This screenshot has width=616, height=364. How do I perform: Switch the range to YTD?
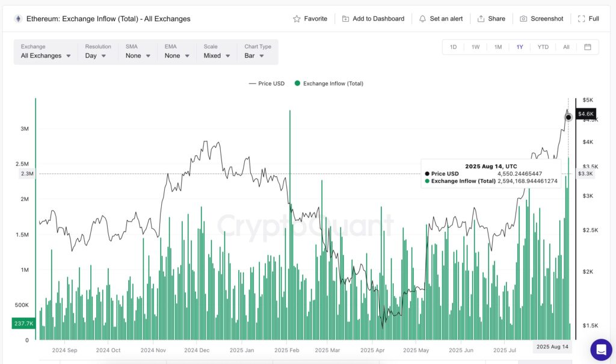(x=542, y=46)
